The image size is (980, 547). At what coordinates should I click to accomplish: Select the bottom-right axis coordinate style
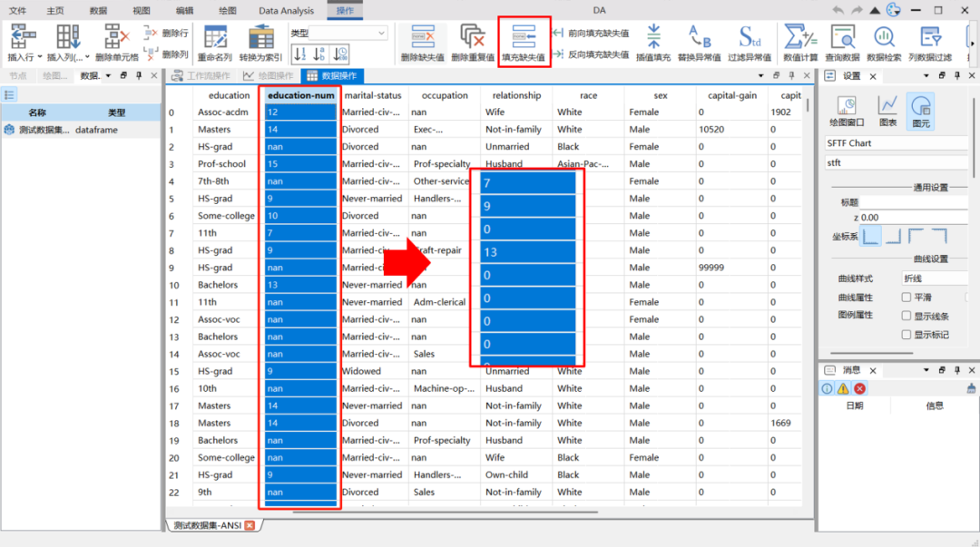[x=894, y=236]
